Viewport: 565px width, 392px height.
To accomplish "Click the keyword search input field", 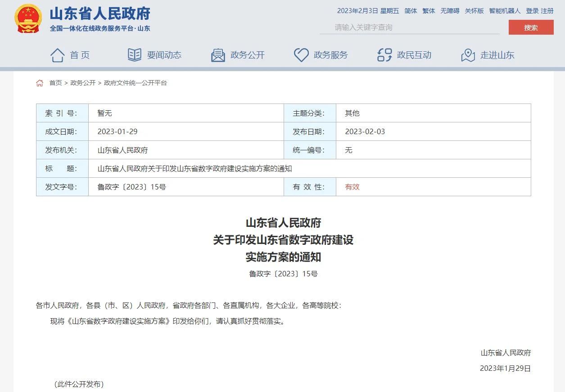I will pyautogui.click(x=410, y=27).
